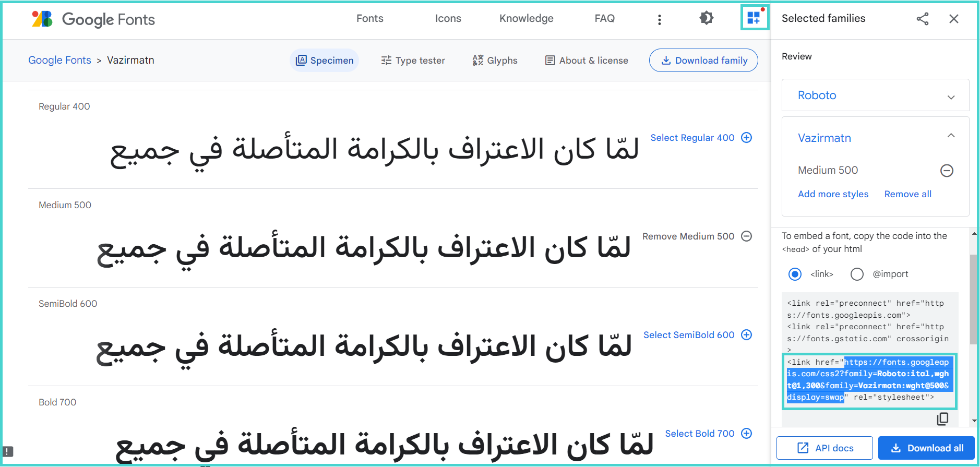Expand the Roboto family section

[x=951, y=97]
